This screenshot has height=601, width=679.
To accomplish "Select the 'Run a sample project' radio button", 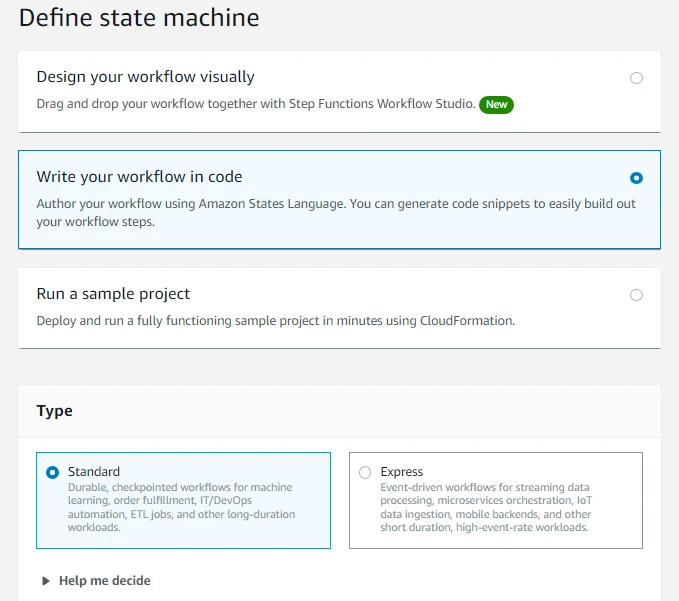I will coord(636,295).
